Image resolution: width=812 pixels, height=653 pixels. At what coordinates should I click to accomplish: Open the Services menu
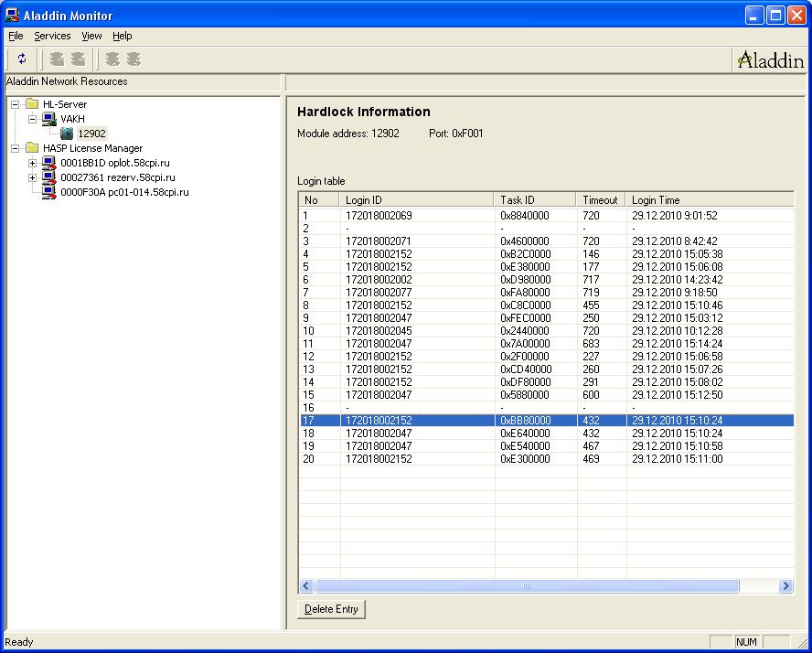[x=52, y=36]
